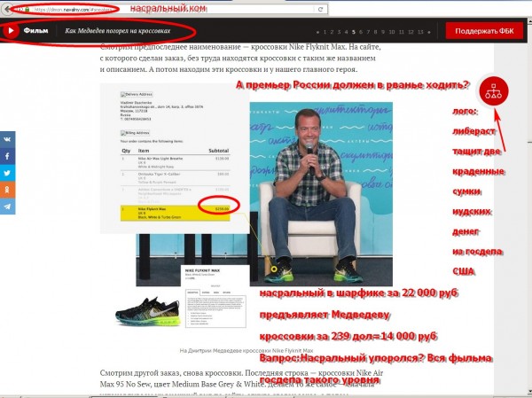Click the photo of man in armchair

(321, 194)
